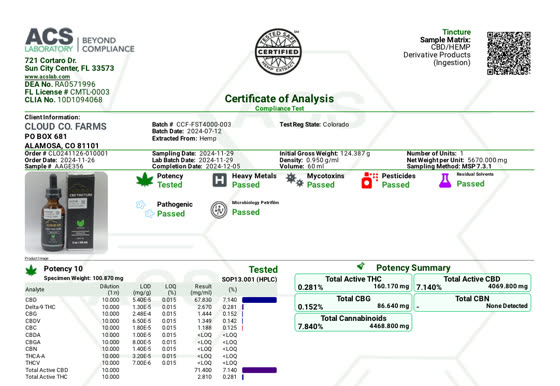This screenshot has width=560, height=386.
Task: Click the QR code image
Action: (x=509, y=53)
